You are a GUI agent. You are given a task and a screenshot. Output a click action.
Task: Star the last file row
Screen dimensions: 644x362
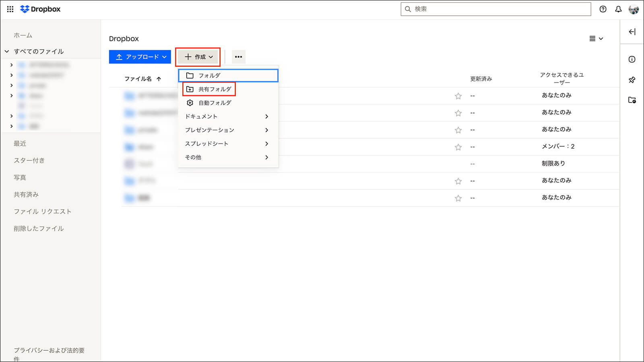click(x=458, y=198)
